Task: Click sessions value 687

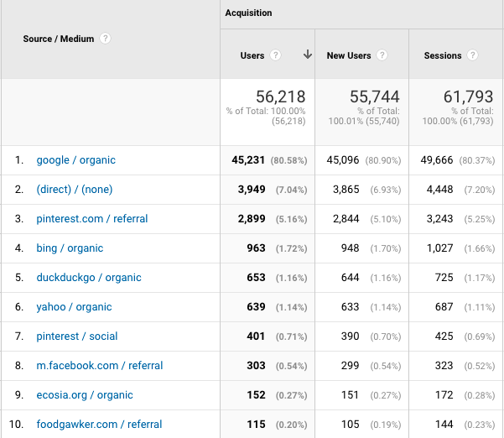Action: [x=444, y=307]
